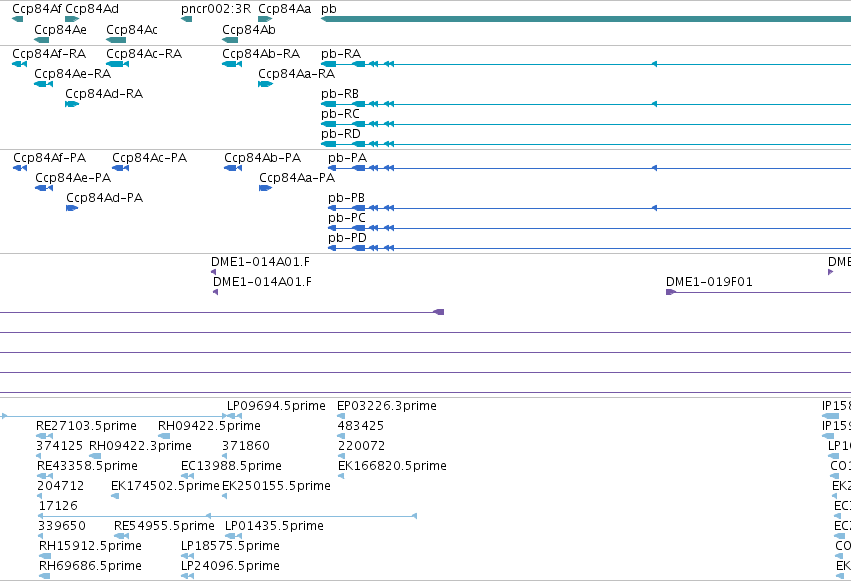This screenshot has width=851, height=581.
Task: Select the Ccp84Aa-RA transcript label
Action: [296, 74]
